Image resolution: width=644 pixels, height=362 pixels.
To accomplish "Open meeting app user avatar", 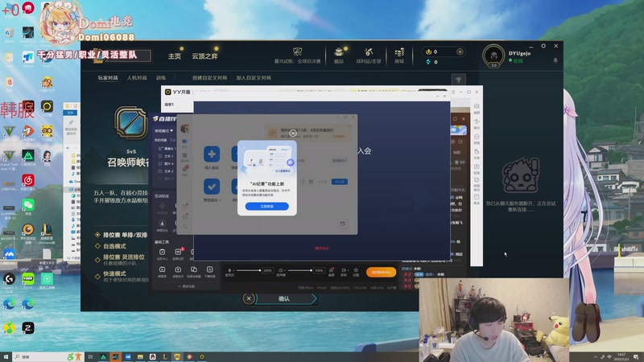I will pos(185,129).
